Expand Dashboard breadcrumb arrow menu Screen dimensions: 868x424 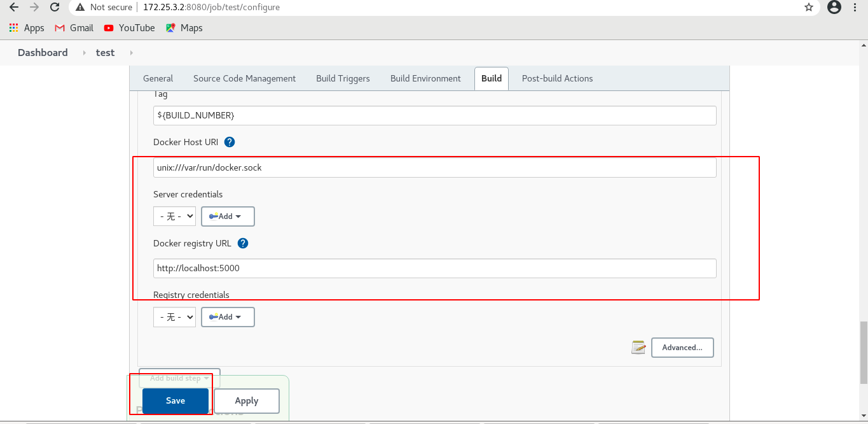click(84, 53)
